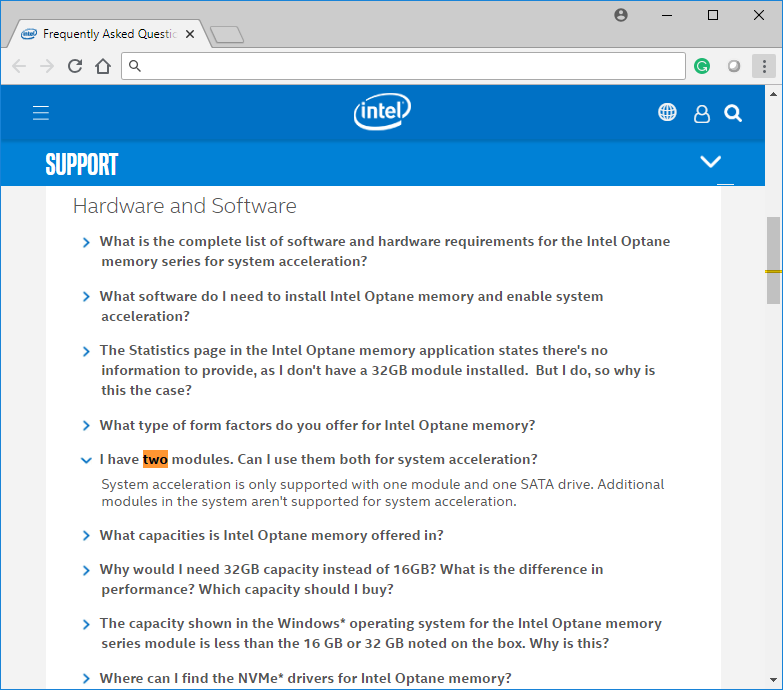This screenshot has height=690, width=783.
Task: Open the Grammarly extension icon
Action: tap(702, 66)
